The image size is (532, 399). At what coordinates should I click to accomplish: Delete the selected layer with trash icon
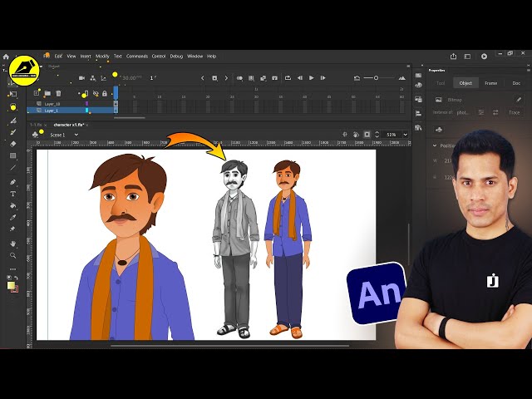coord(58,93)
